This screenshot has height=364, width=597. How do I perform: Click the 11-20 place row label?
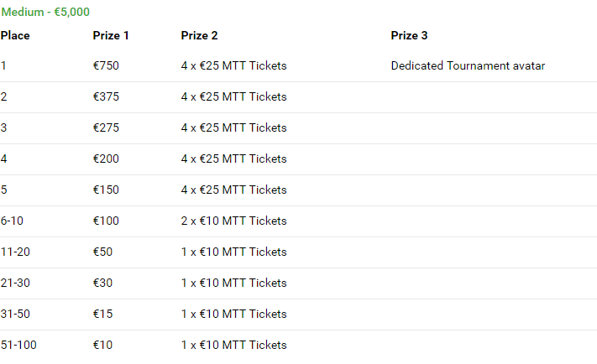(15, 252)
